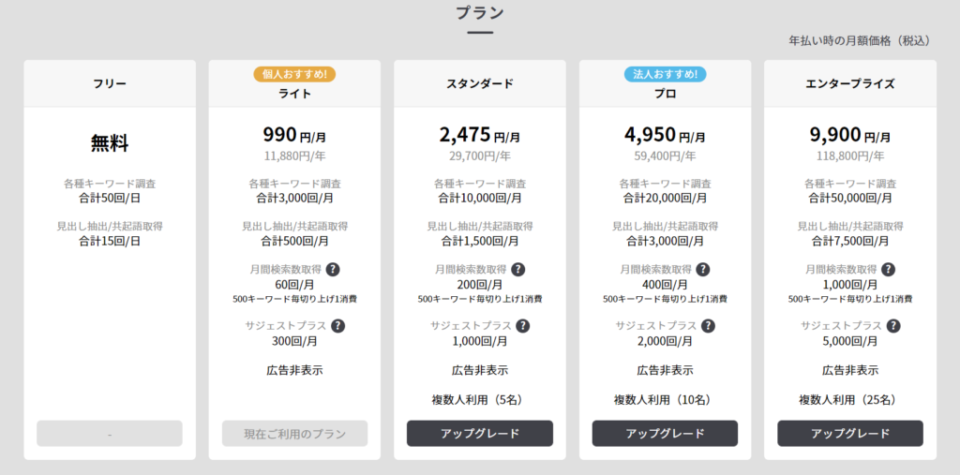Click the プラン page heading
Viewport: 960px width, 475px height.
click(x=480, y=13)
